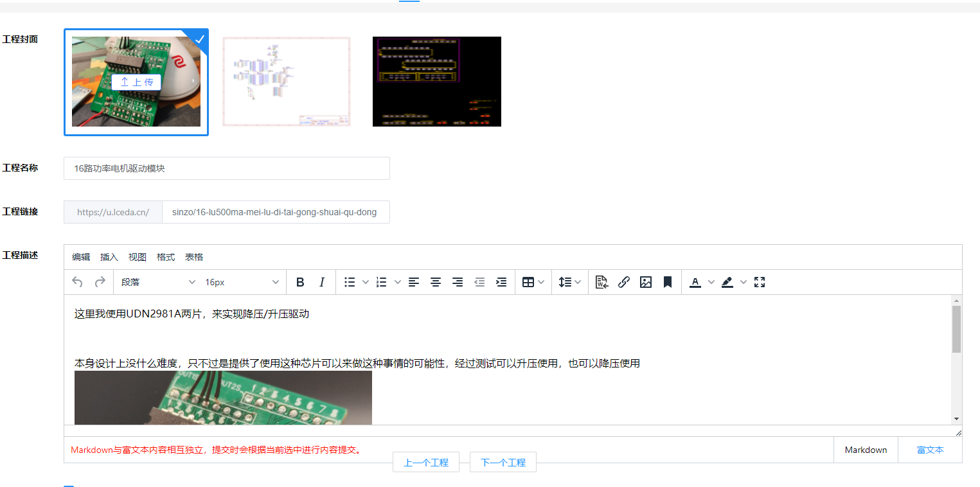
Task: Increase indent of the paragraph
Action: coord(501,282)
